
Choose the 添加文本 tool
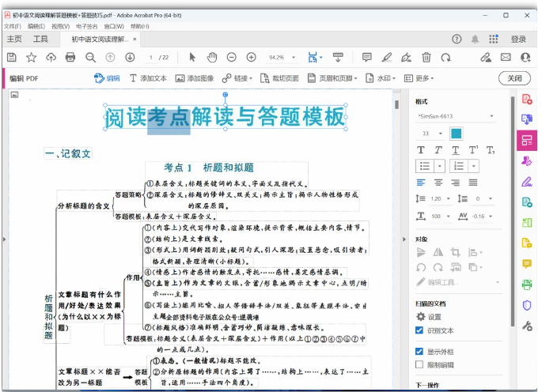pyautogui.click(x=148, y=78)
